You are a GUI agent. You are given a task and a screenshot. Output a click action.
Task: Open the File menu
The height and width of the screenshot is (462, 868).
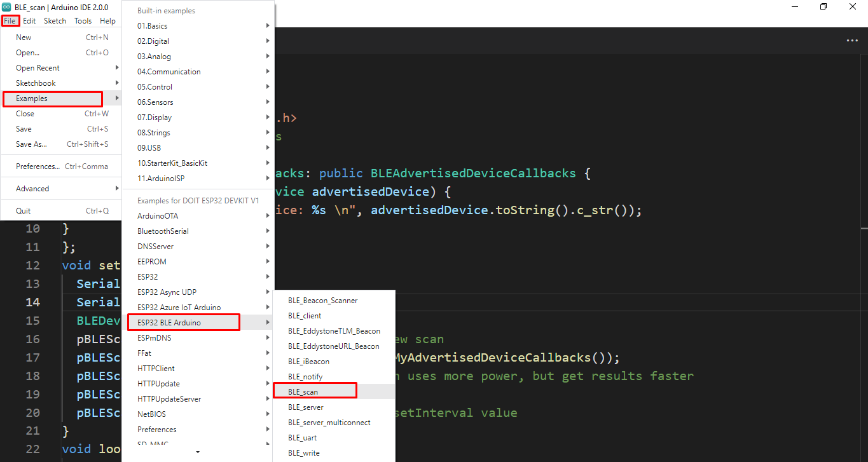point(10,21)
